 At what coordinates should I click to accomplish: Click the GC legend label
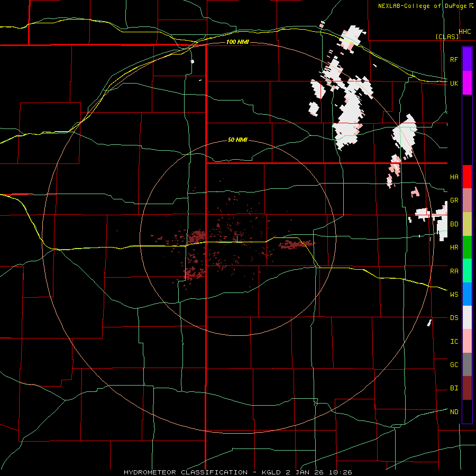454,365
